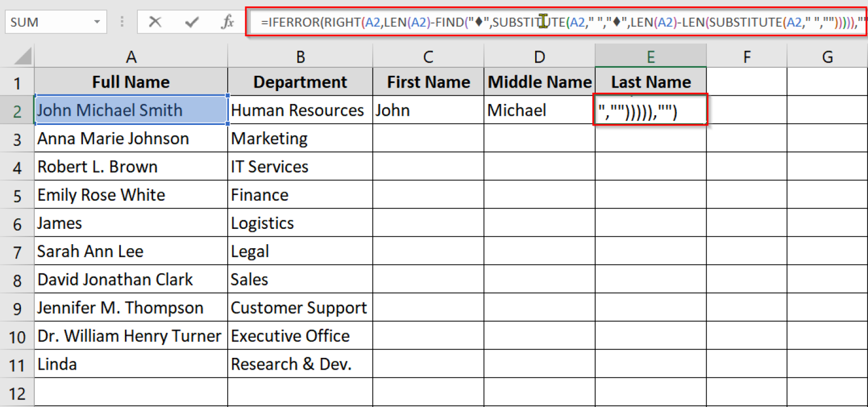Select cell A2 containing John Michael Smith

coord(130,110)
